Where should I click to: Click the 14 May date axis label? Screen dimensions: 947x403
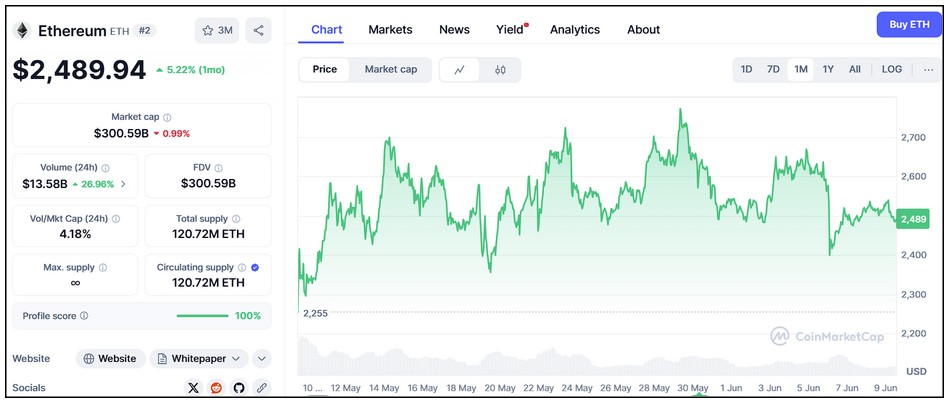click(383, 388)
